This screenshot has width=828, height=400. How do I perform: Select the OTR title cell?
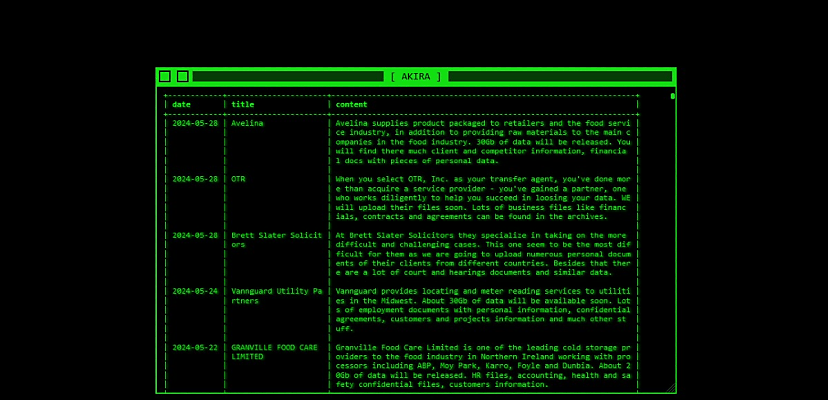[x=238, y=179]
